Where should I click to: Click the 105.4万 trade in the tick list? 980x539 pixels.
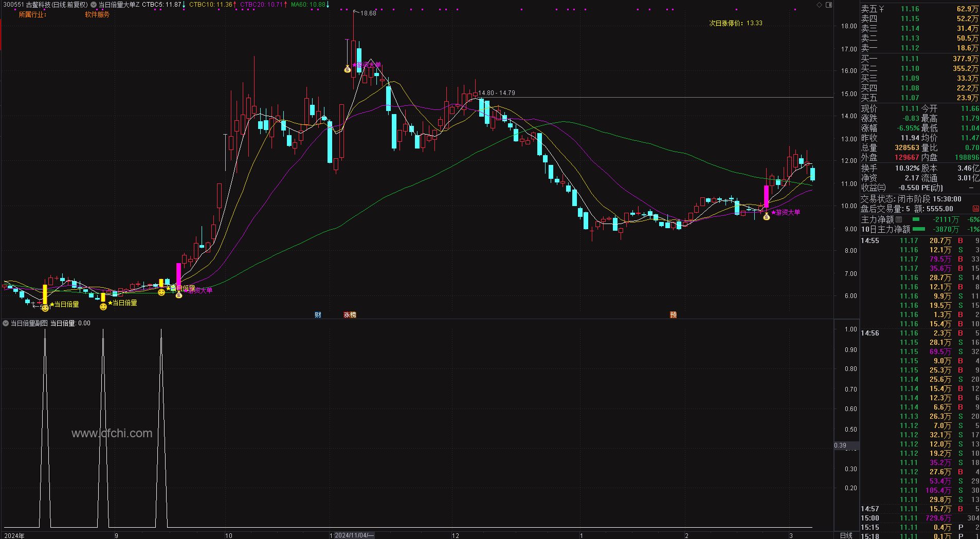(939, 490)
